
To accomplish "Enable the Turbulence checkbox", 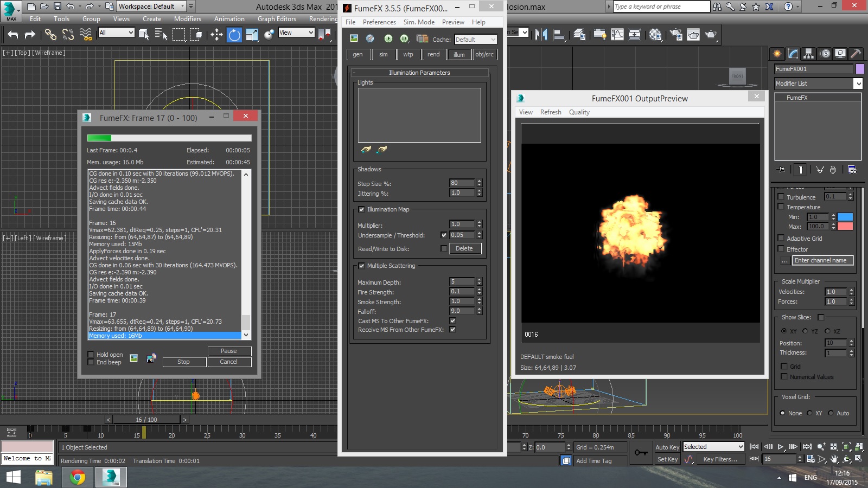I will tap(781, 197).
